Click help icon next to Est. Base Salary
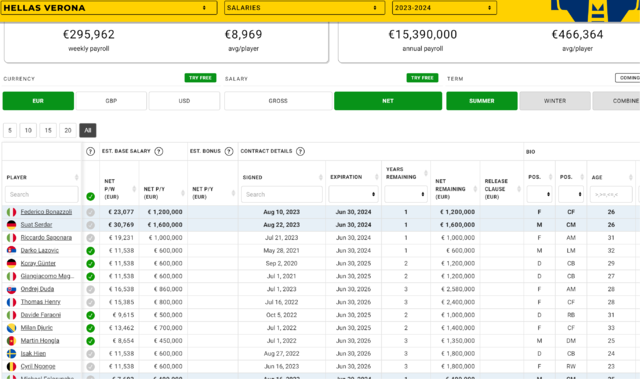 click(159, 151)
